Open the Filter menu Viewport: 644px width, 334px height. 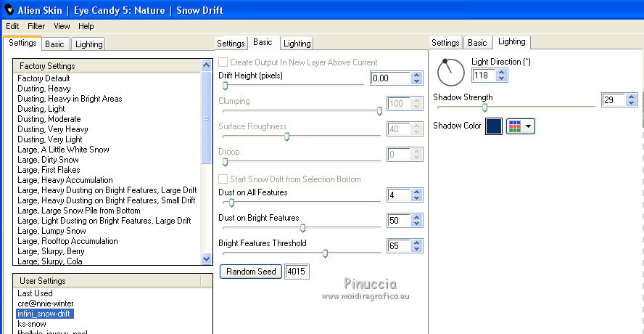point(36,26)
